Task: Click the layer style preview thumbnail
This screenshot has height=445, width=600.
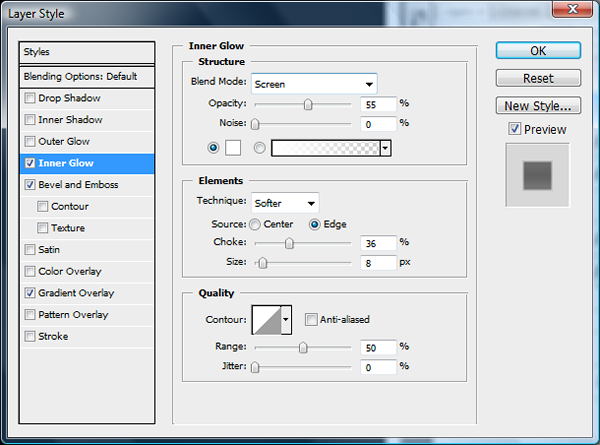Action: point(537,176)
